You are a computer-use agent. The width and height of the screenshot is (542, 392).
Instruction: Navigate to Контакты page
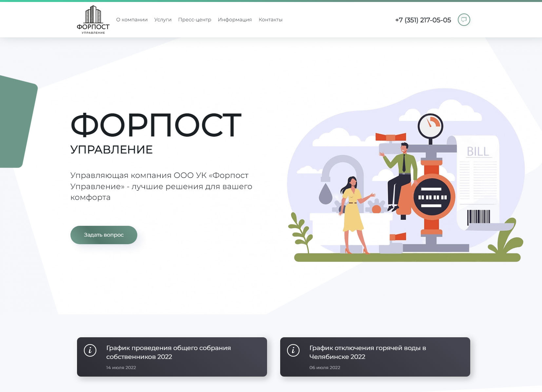[270, 20]
